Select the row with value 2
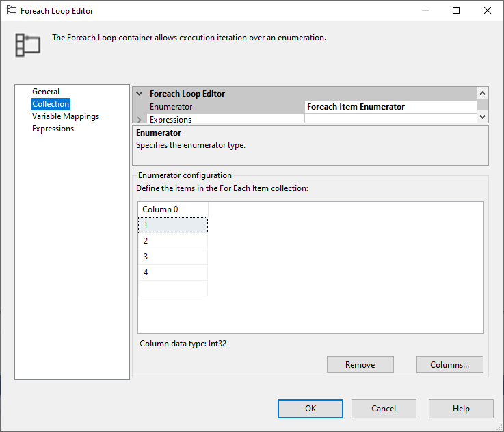Image resolution: width=504 pixels, height=432 pixels. pos(172,241)
